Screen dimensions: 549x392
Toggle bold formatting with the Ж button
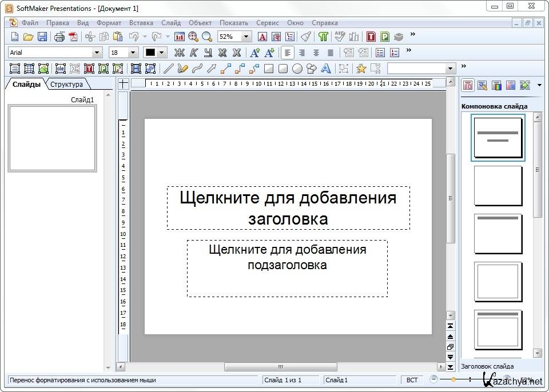pyautogui.click(x=180, y=53)
